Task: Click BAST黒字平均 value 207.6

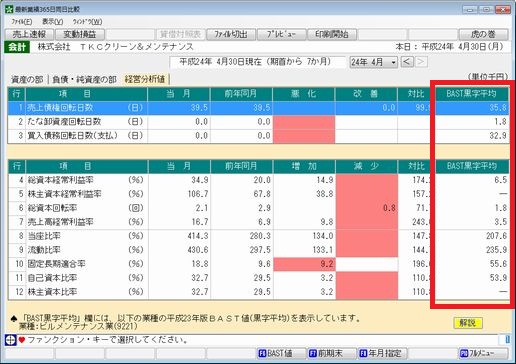Action: point(496,236)
